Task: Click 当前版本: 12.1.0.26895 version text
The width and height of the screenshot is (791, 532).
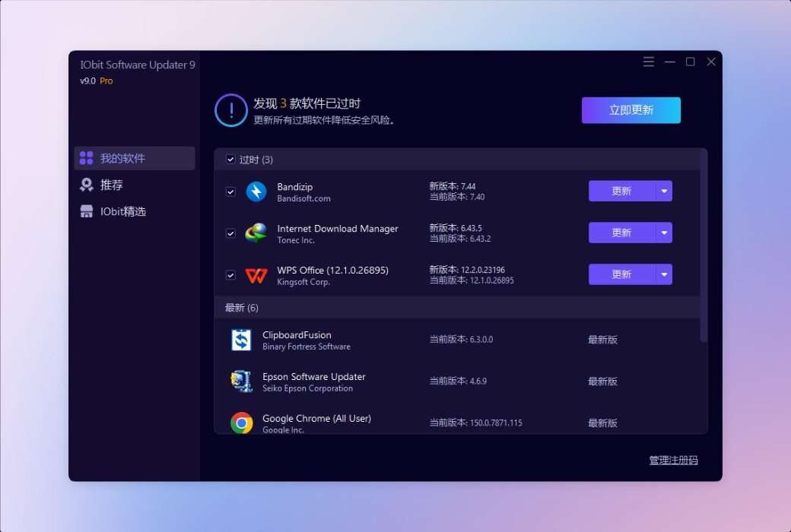Action: (472, 280)
